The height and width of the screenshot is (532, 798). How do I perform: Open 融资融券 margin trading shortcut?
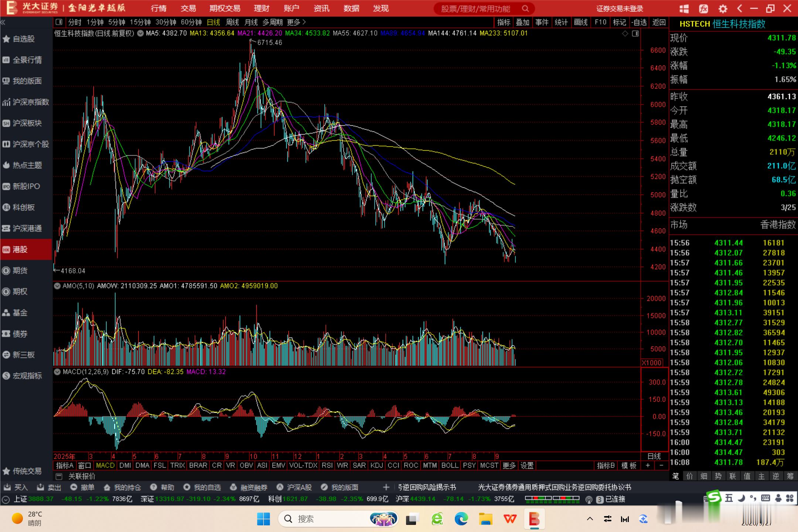[249, 487]
